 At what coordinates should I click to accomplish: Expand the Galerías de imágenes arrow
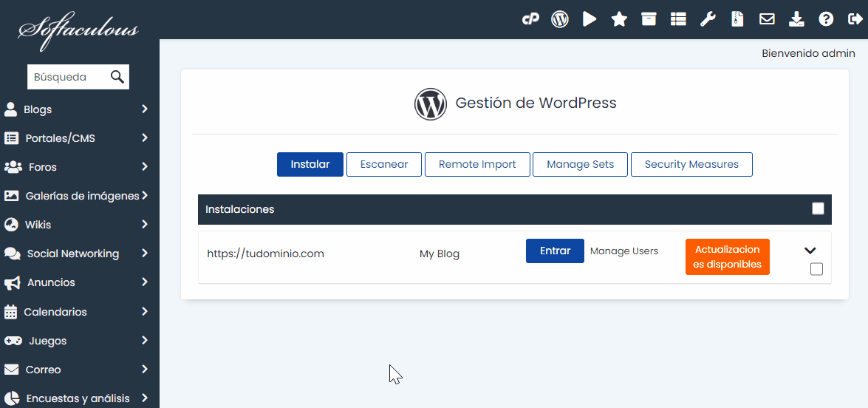[145, 195]
